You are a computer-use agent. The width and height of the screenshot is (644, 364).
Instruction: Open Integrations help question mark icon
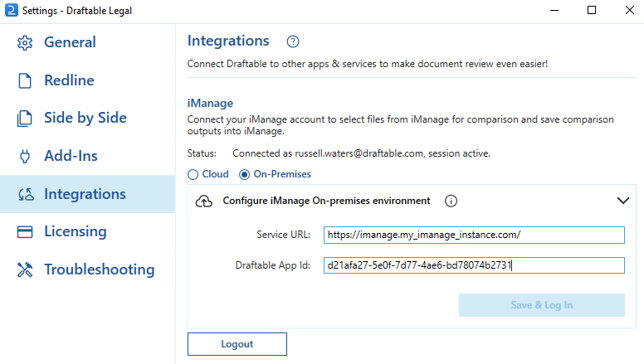293,41
